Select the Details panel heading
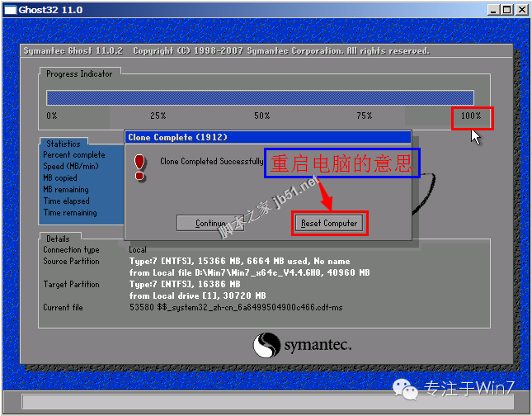532x416 pixels. pos(58,239)
